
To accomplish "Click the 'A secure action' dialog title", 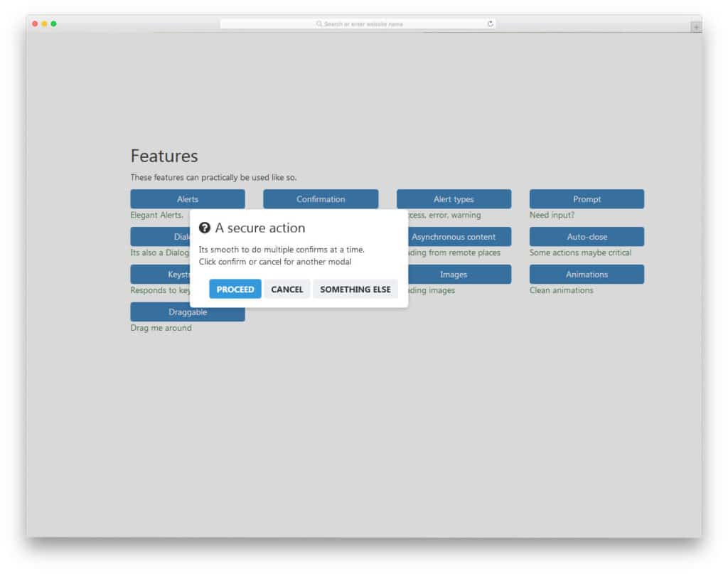I will click(260, 228).
